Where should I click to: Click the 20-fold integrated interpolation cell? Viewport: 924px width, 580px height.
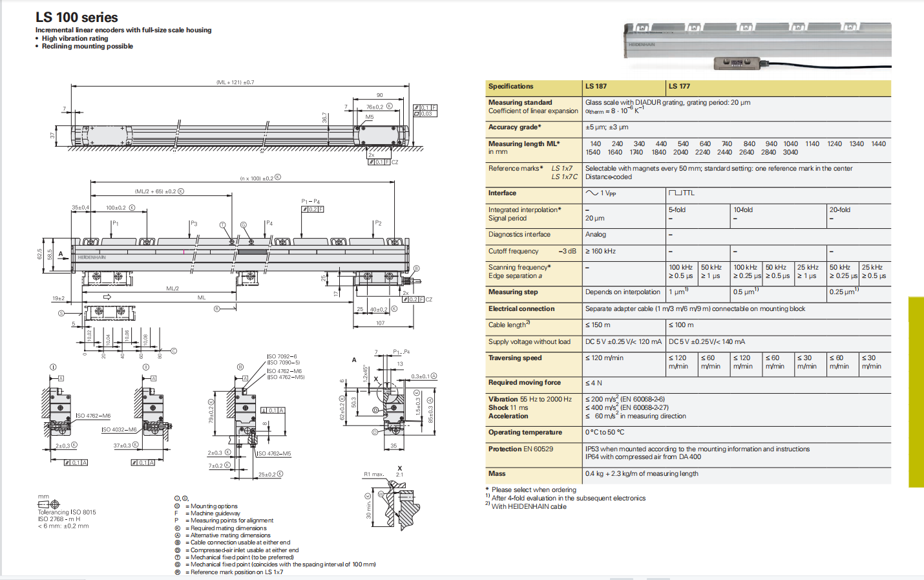pos(840,210)
